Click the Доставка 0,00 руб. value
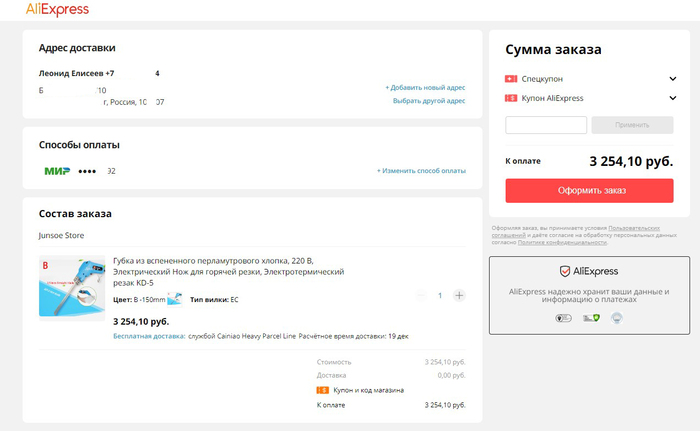Image resolution: width=700 pixels, height=431 pixels. click(x=451, y=375)
